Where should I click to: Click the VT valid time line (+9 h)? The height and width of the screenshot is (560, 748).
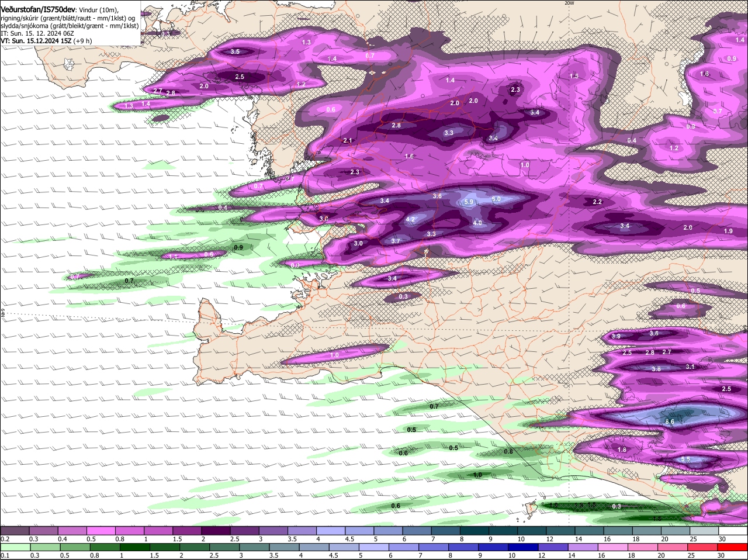point(46,41)
